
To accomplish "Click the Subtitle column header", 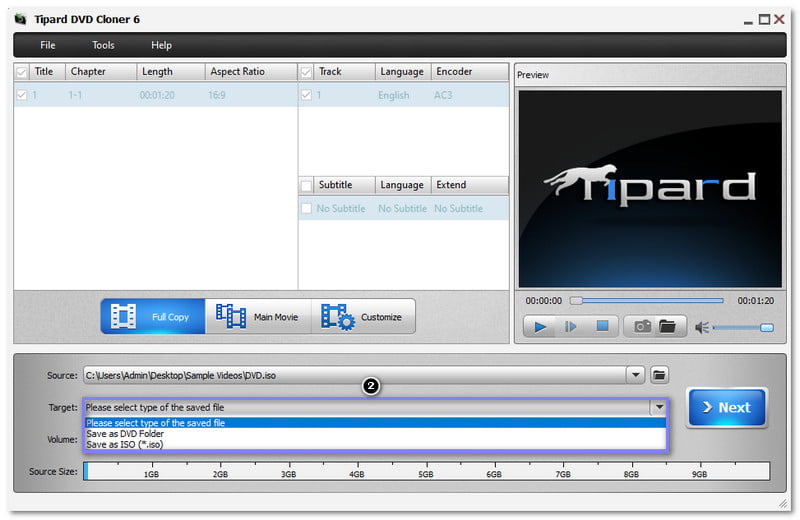I will [345, 185].
